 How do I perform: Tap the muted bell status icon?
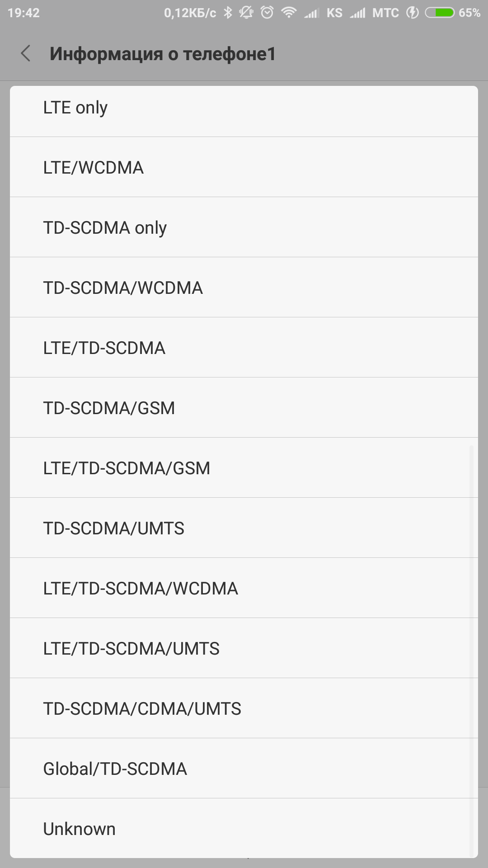click(246, 13)
